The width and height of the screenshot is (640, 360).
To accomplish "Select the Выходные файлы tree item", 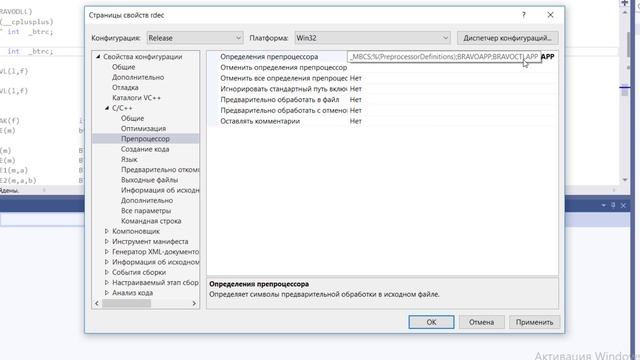I will [149, 180].
